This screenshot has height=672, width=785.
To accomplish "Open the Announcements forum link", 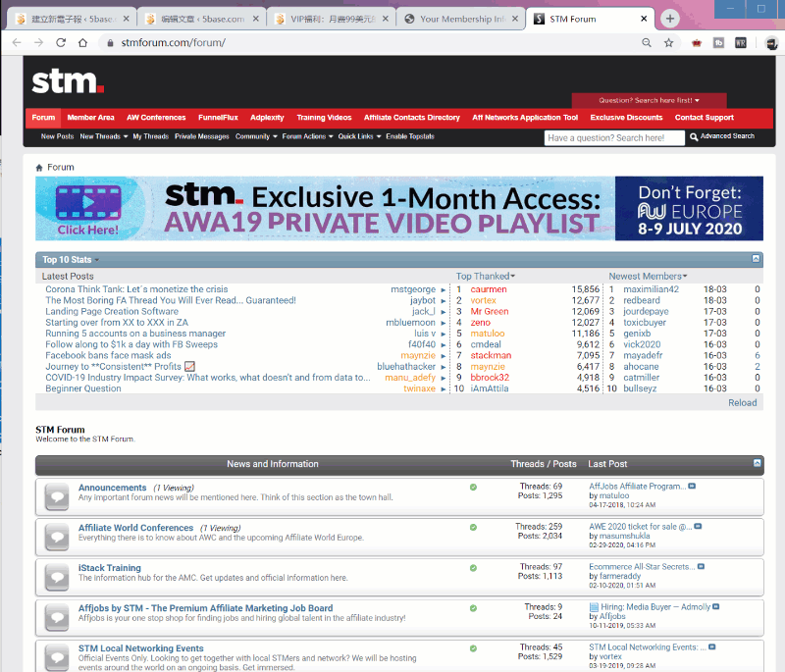I will [112, 488].
